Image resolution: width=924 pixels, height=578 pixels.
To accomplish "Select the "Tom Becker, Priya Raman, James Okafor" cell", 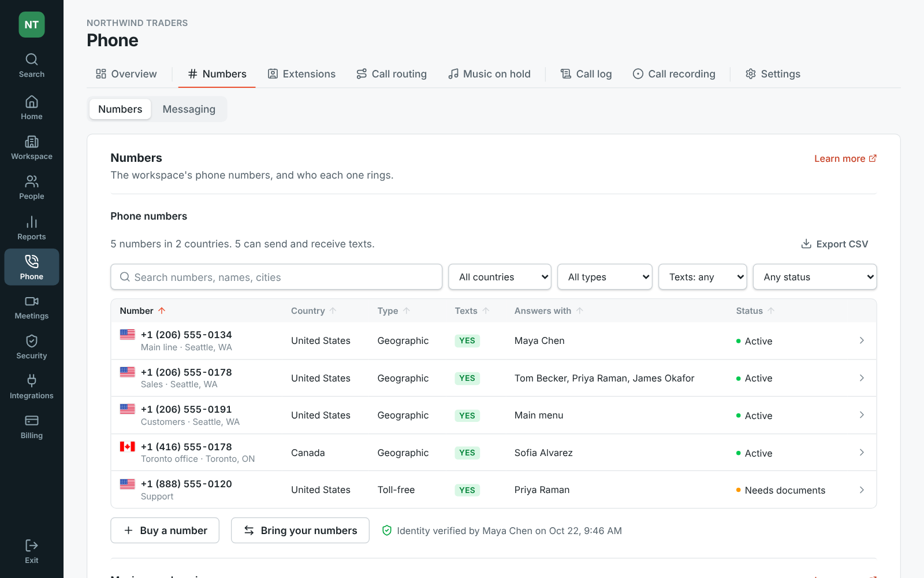I will 604,378.
